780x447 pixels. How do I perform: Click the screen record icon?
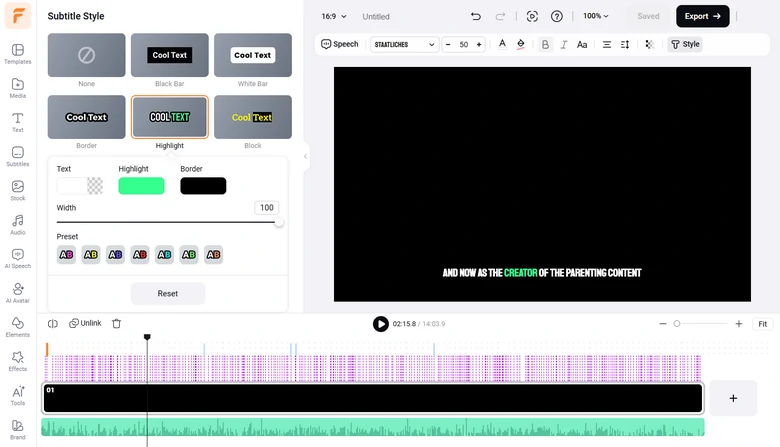(532, 16)
